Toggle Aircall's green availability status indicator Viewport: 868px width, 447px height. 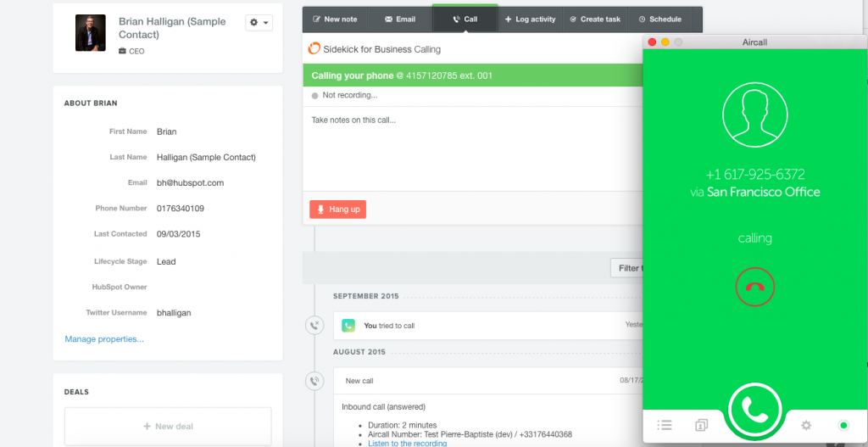click(843, 426)
